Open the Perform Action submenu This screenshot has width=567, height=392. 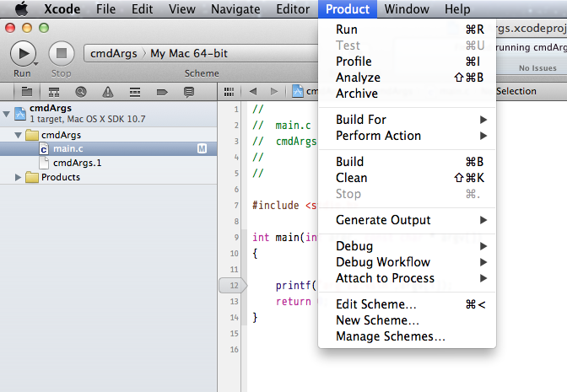[407, 136]
